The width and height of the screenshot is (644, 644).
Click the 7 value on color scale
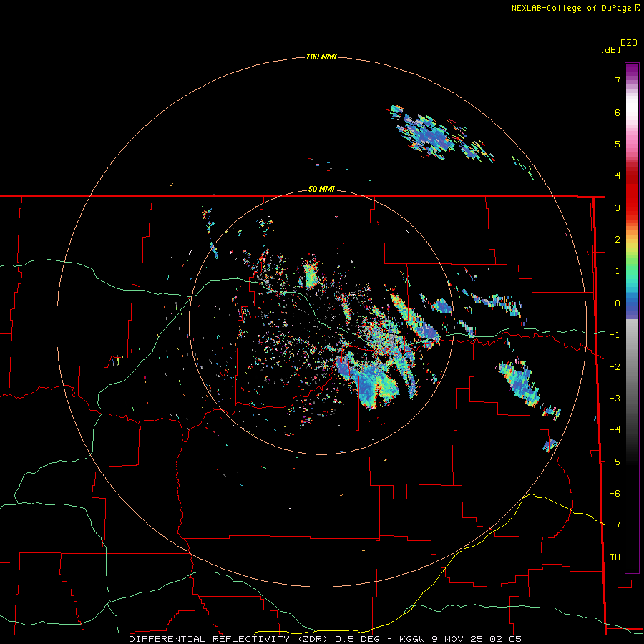pos(618,80)
